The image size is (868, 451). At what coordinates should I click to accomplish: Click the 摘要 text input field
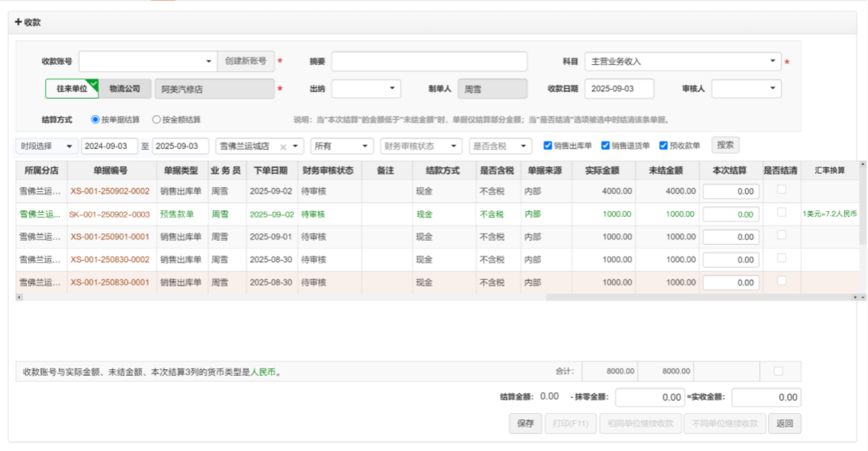coord(429,61)
